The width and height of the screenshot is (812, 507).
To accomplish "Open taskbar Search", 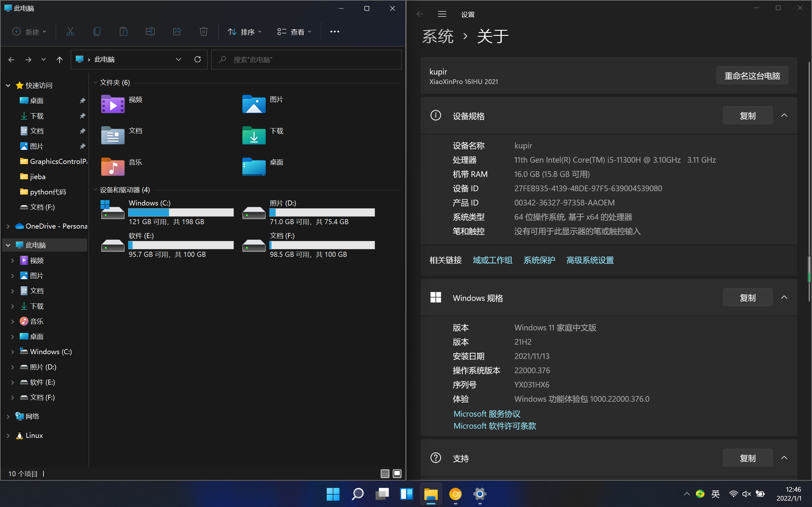I will click(x=357, y=494).
